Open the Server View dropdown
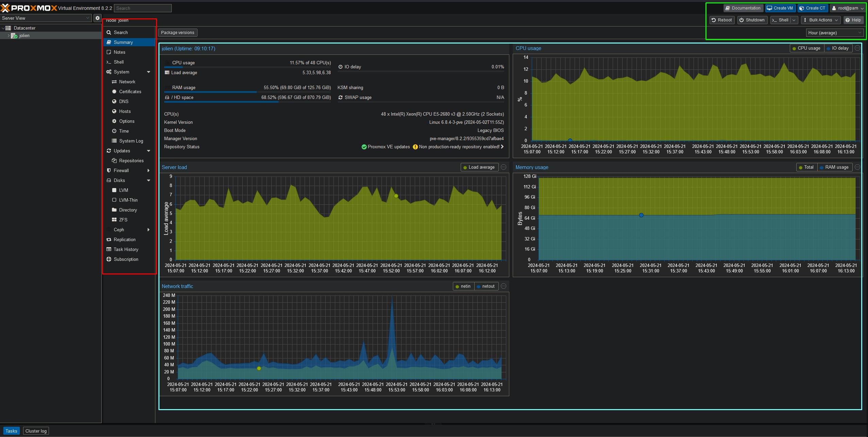This screenshot has height=437, width=868. tap(46, 18)
